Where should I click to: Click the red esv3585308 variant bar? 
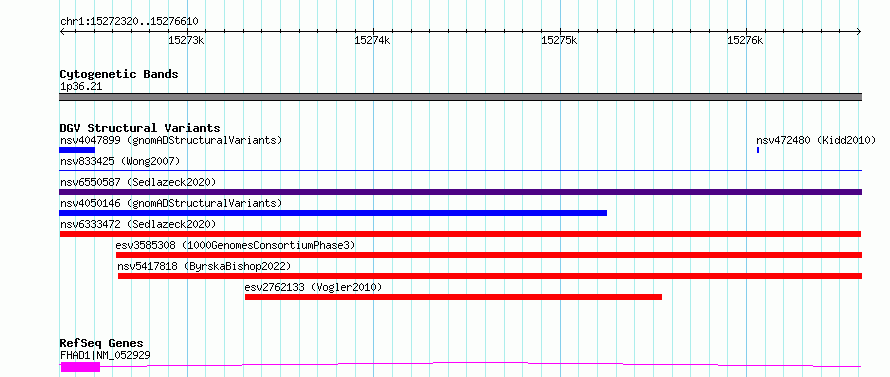(489, 255)
